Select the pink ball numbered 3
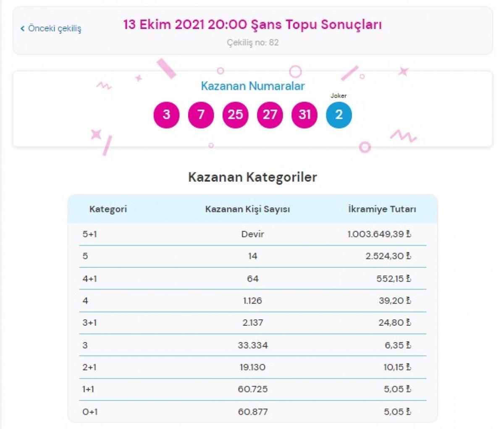The width and height of the screenshot is (504, 429). [x=166, y=114]
